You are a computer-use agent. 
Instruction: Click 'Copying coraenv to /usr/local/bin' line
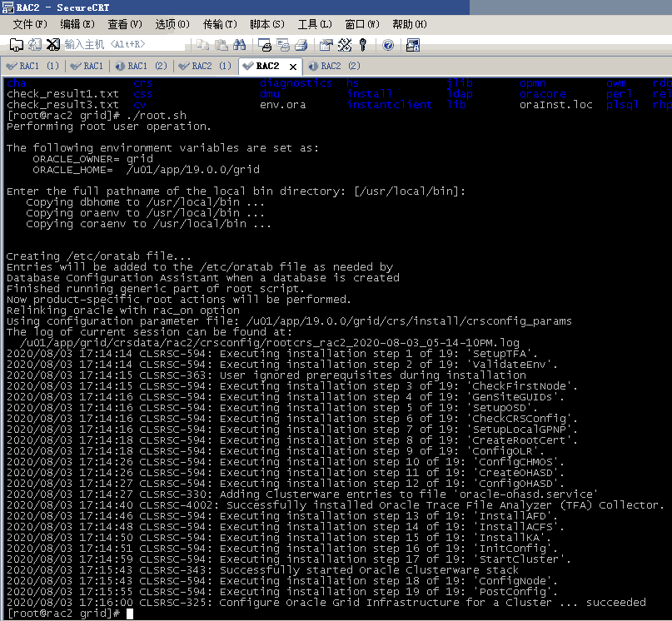click(x=149, y=224)
